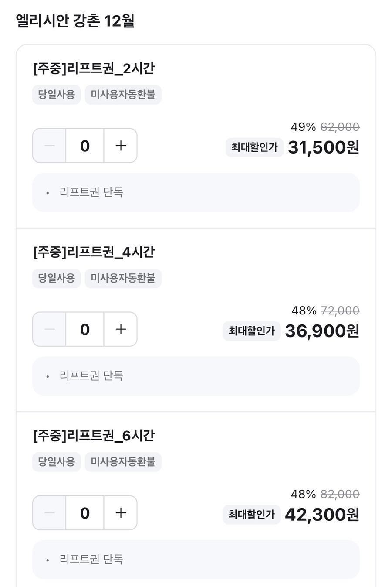The width and height of the screenshot is (392, 587).
Task: Increase quantity for 6시간 weekday lift ticket
Action: pyautogui.click(x=121, y=513)
